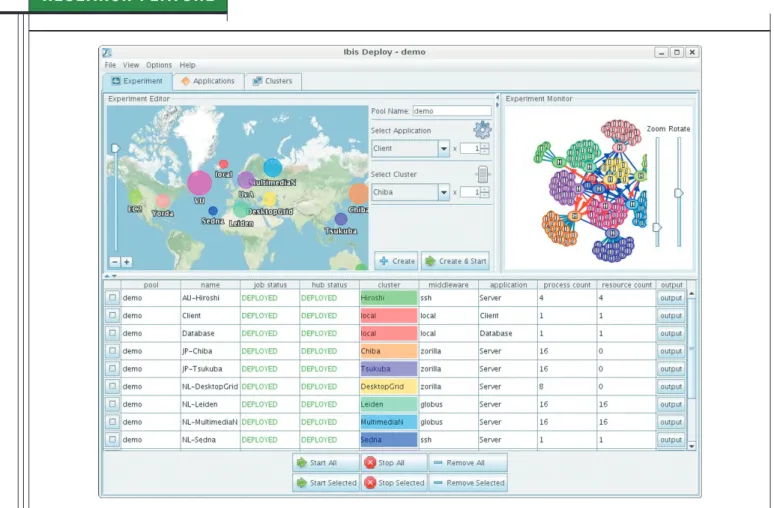Click the table scrollbar up arrow
The image size is (774, 508).
coord(692,294)
